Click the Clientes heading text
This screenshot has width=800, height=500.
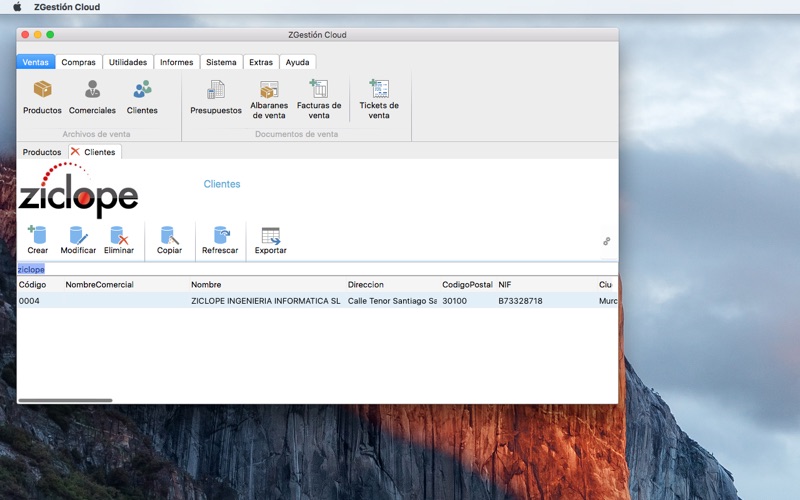[x=222, y=184]
